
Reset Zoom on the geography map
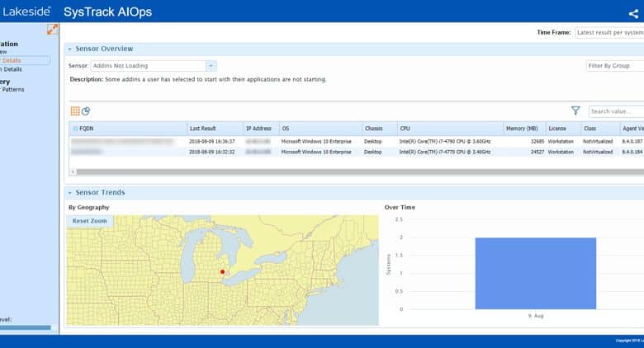[x=89, y=221]
